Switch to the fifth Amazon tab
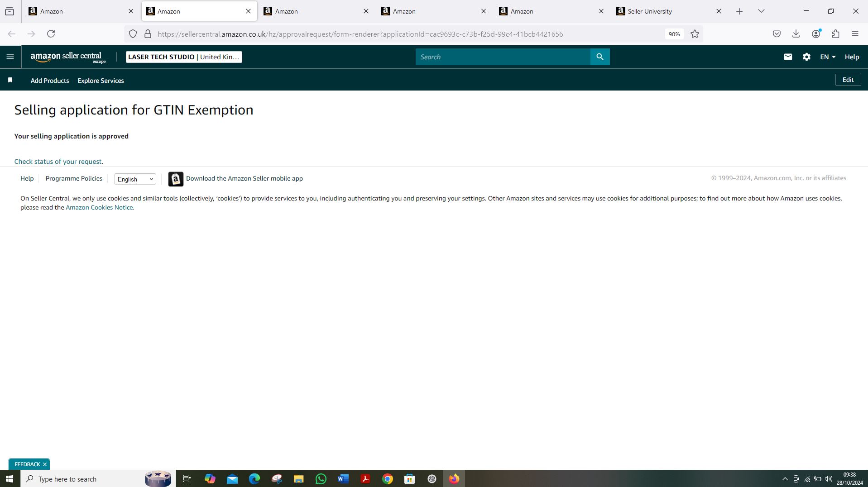Image resolution: width=868 pixels, height=487 pixels. click(x=551, y=11)
